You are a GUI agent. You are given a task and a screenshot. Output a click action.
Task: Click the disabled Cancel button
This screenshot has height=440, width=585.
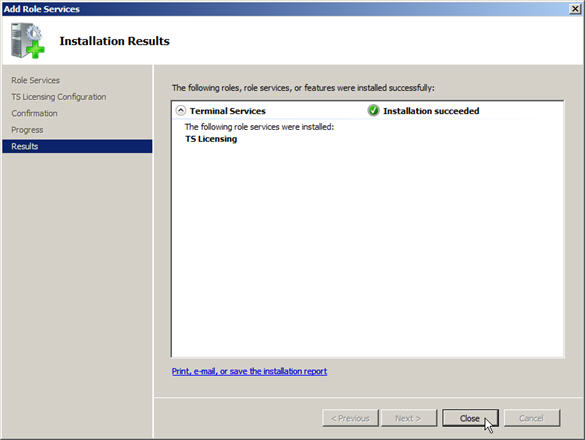point(532,418)
